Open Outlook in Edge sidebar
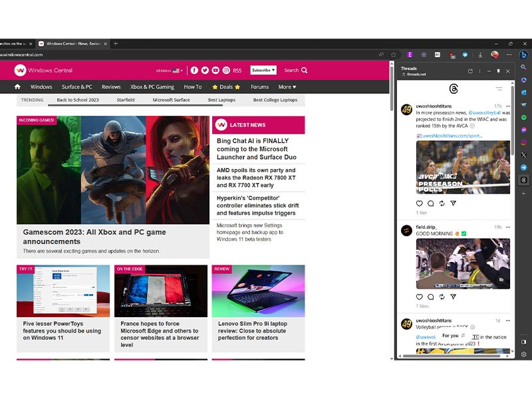Viewport: 532px width, 399px height. [523, 92]
